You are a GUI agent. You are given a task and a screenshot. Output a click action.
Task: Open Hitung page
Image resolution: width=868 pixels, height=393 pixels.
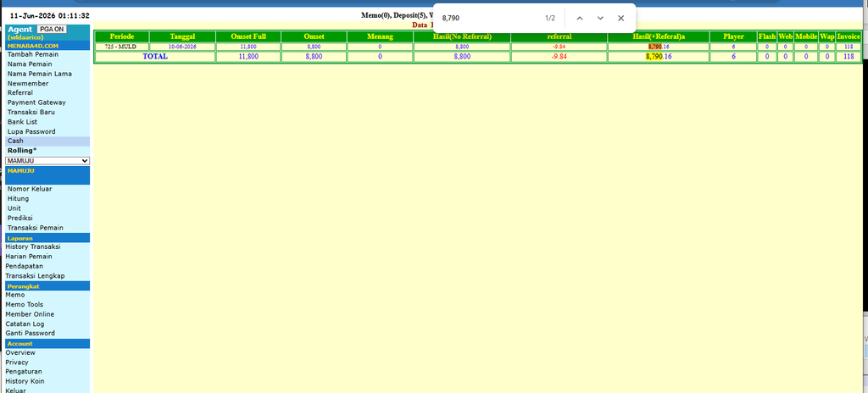pyautogui.click(x=19, y=199)
